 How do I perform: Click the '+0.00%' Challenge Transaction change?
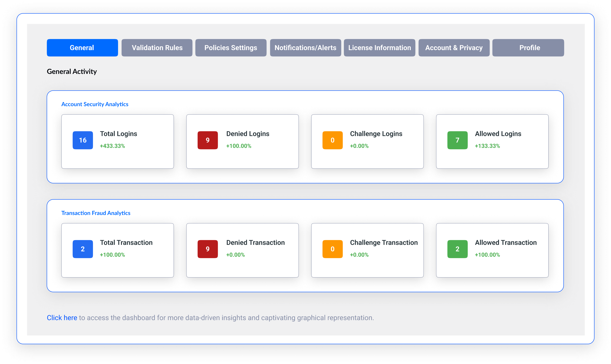359,255
